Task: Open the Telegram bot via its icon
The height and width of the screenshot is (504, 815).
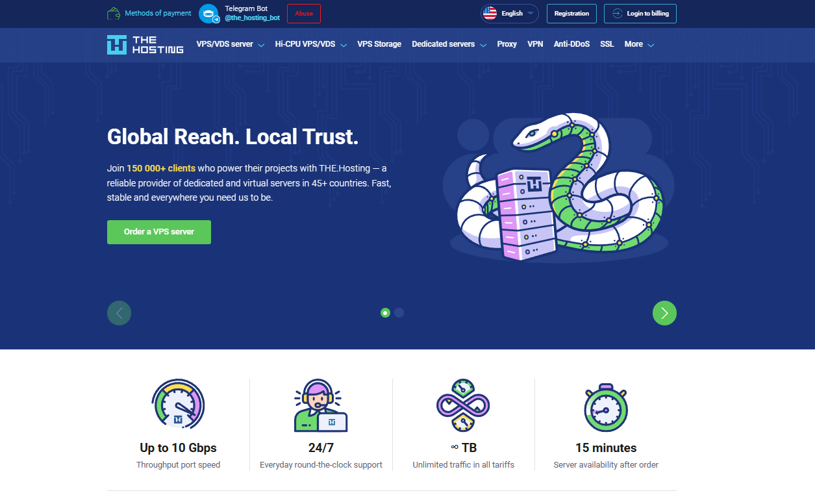Action: pos(208,13)
